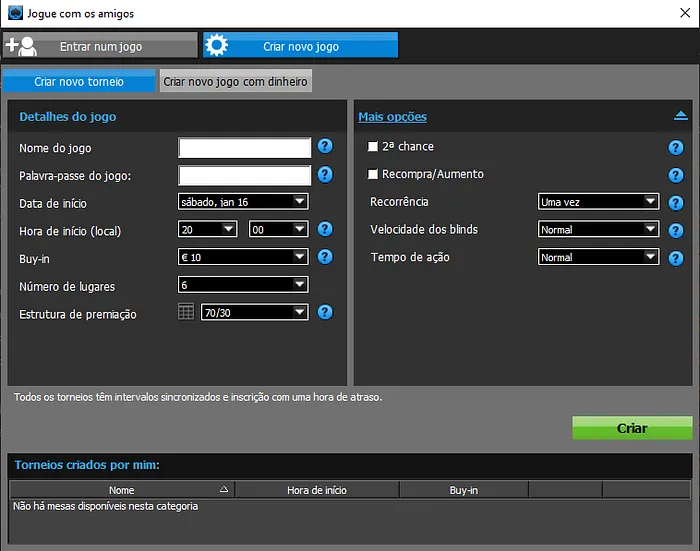Collapse the Mais opções panel arrow
Image resolution: width=700 pixels, height=551 pixels.
point(681,116)
